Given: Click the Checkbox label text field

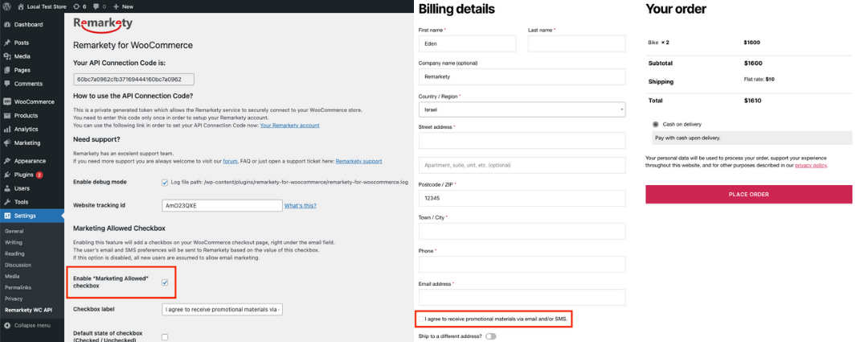Looking at the screenshot, I should click(222, 309).
